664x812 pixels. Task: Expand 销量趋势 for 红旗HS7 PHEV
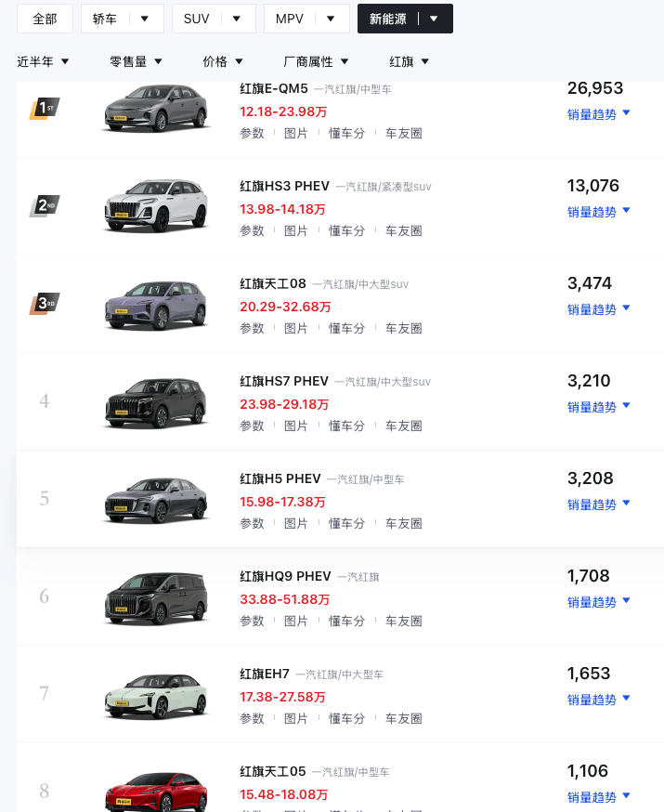point(599,407)
